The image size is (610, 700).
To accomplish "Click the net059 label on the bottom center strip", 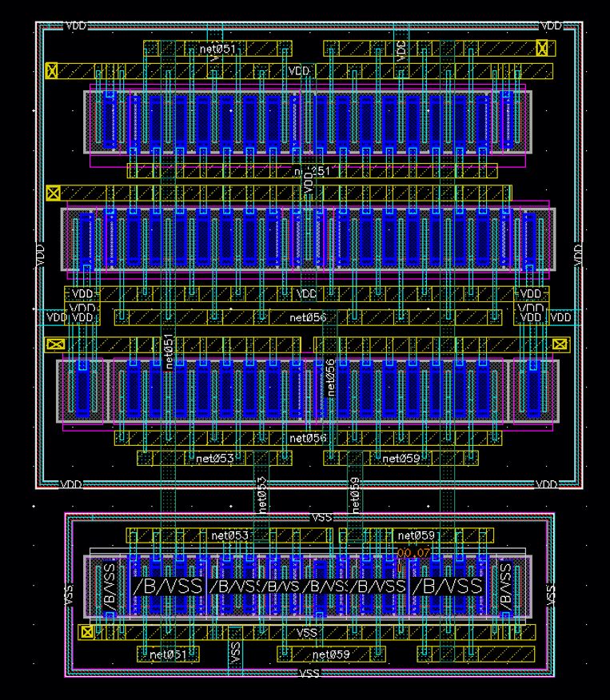I will (331, 654).
